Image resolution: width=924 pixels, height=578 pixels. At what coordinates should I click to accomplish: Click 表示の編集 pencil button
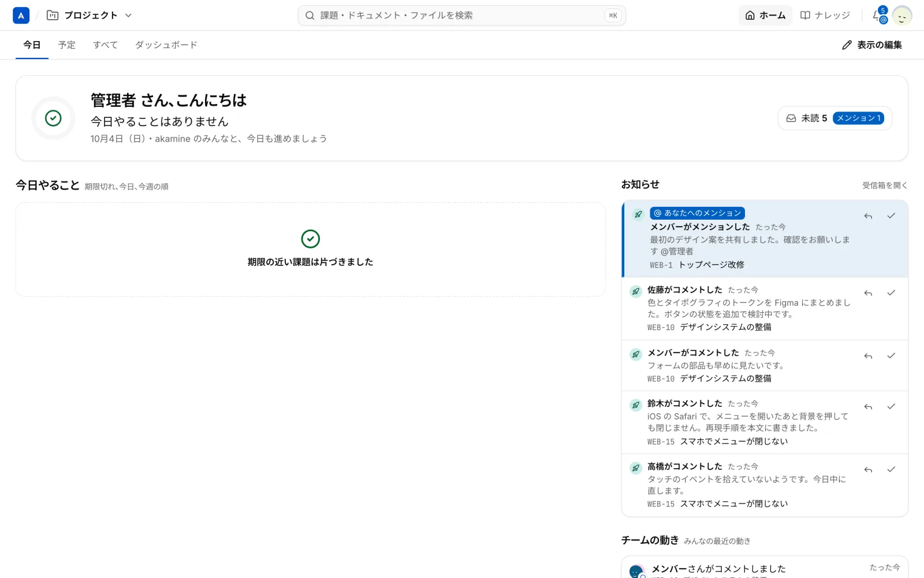tap(872, 45)
